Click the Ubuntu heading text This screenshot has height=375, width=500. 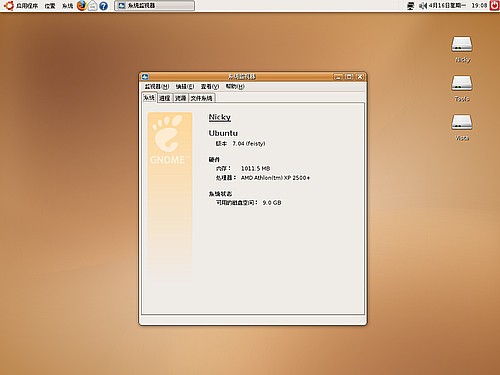click(223, 133)
